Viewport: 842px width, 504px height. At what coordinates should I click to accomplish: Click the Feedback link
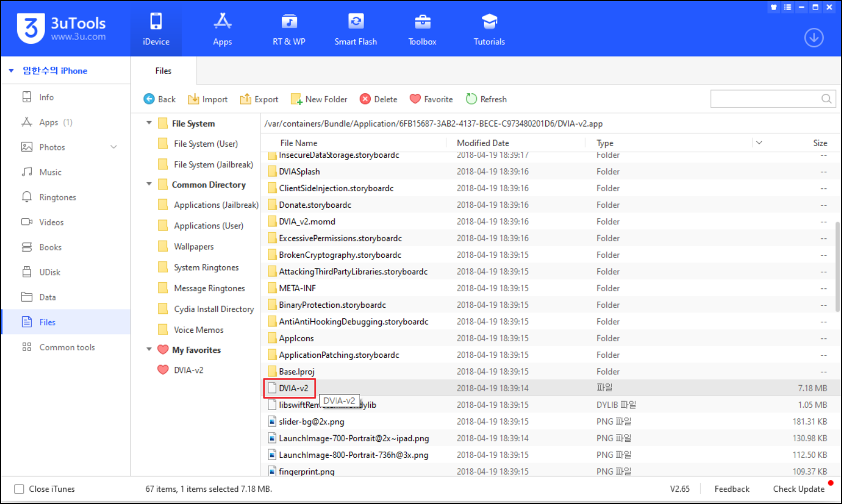[731, 489]
